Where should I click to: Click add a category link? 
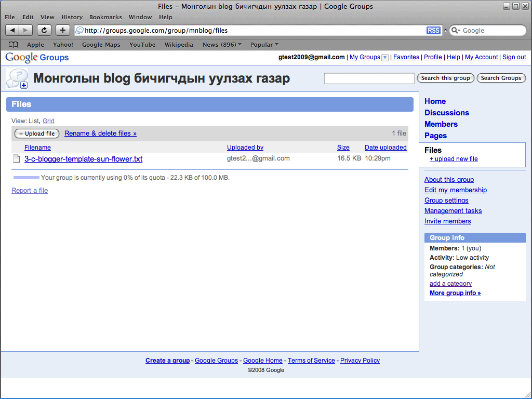(450, 283)
